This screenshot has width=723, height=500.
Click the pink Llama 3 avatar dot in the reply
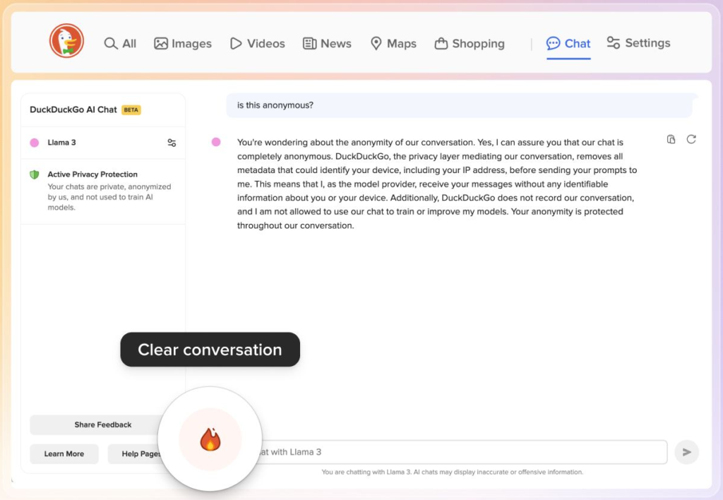(x=216, y=142)
